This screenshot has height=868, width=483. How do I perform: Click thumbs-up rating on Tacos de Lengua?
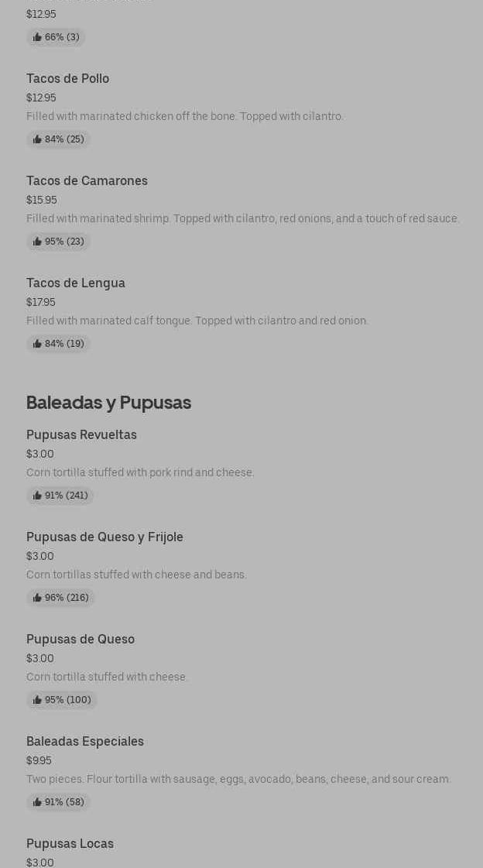pos(58,344)
